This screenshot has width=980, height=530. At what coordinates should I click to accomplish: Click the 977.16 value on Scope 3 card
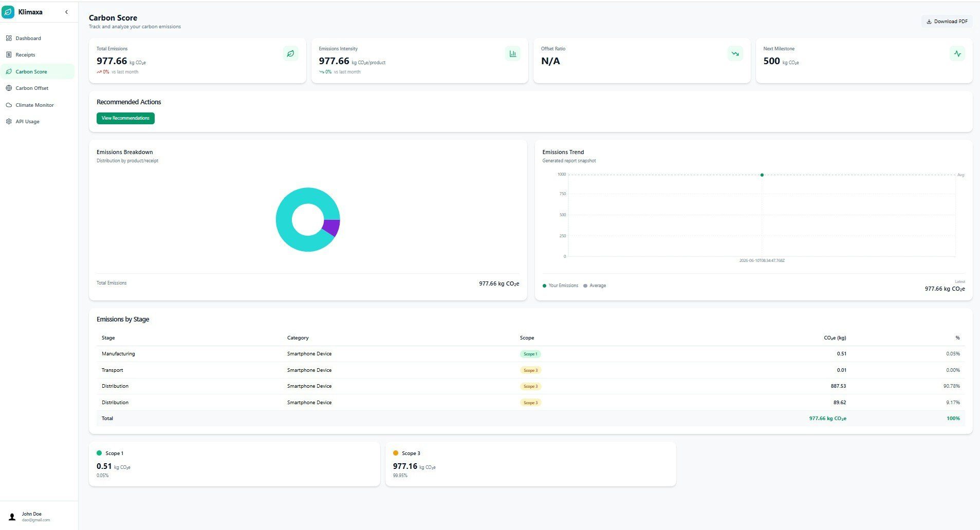[405, 466]
